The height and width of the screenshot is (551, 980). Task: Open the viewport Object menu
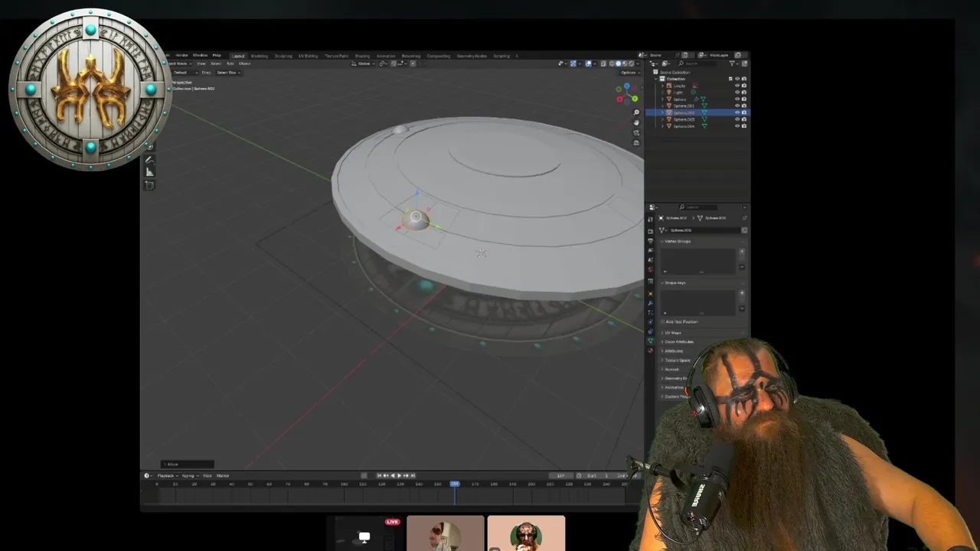pos(245,64)
